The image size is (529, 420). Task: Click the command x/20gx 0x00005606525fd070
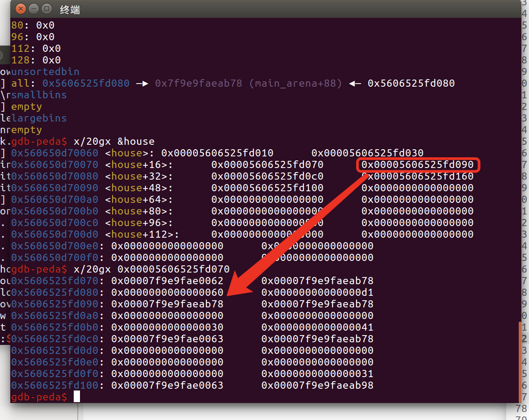151,269
